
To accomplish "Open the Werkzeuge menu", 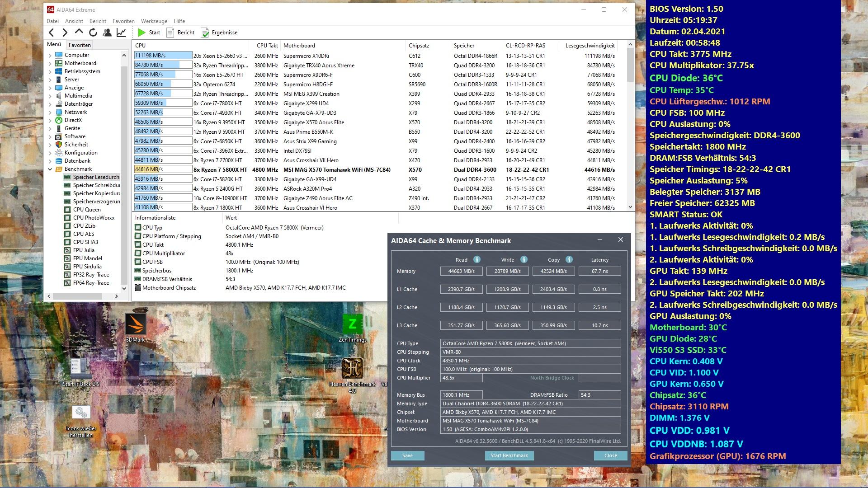I will pos(154,21).
